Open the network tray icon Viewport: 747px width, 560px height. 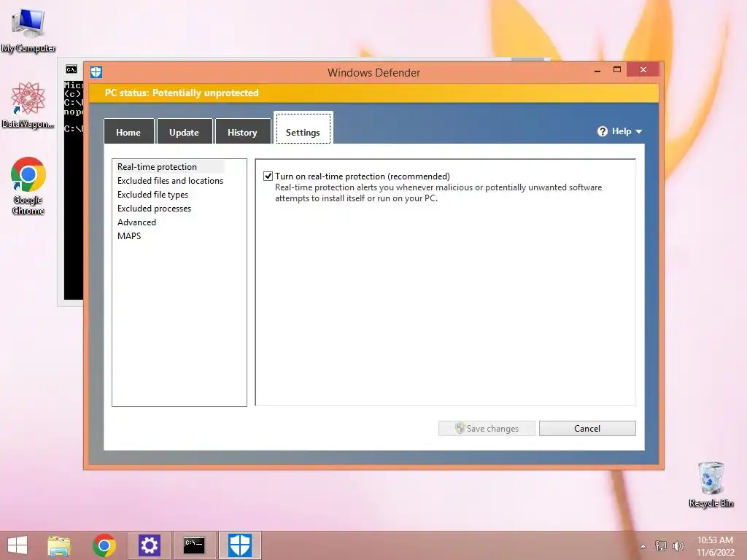point(661,545)
